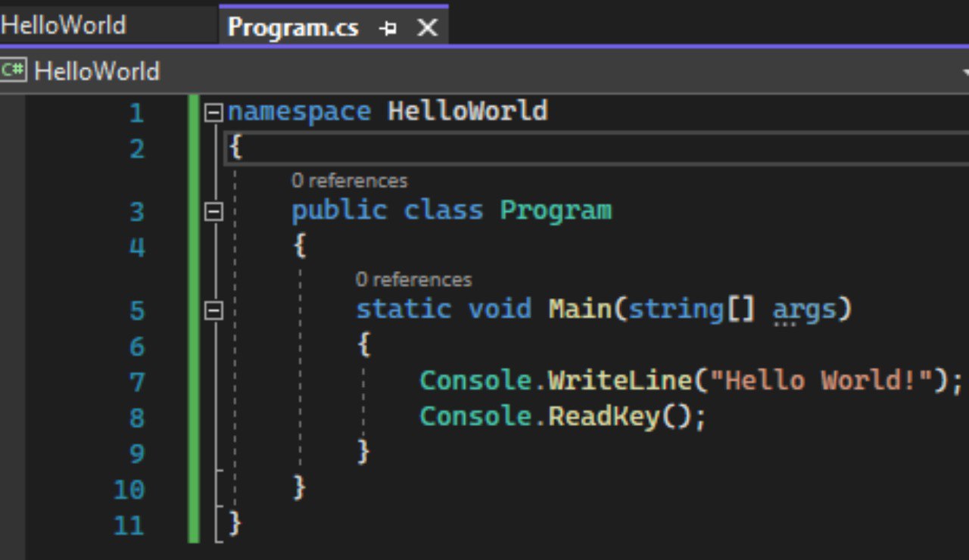Click the ReadKey method call
This screenshot has height=560, width=969.
coord(603,417)
